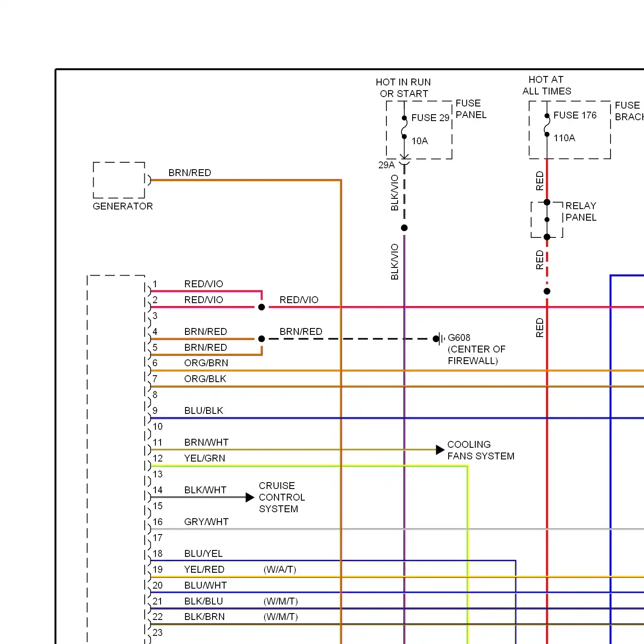
Task: Click connector pin number 8
Action: (155, 395)
